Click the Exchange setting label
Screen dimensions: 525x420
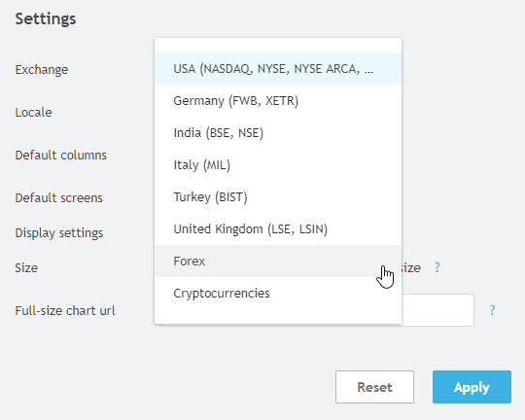(42, 70)
